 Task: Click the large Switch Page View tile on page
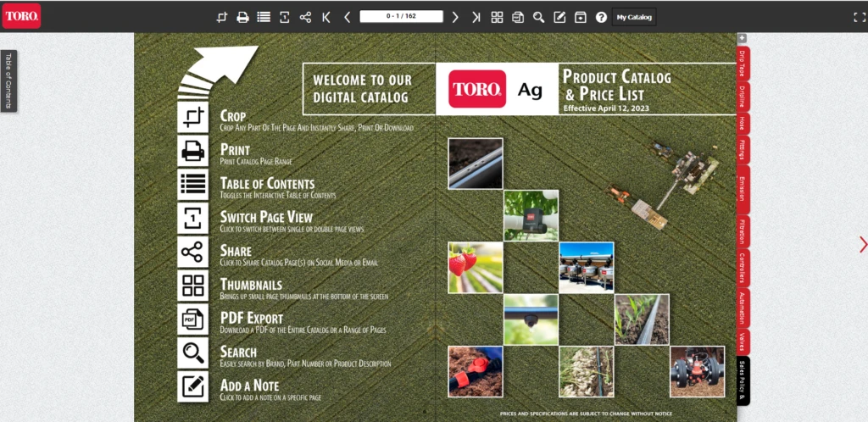[192, 218]
